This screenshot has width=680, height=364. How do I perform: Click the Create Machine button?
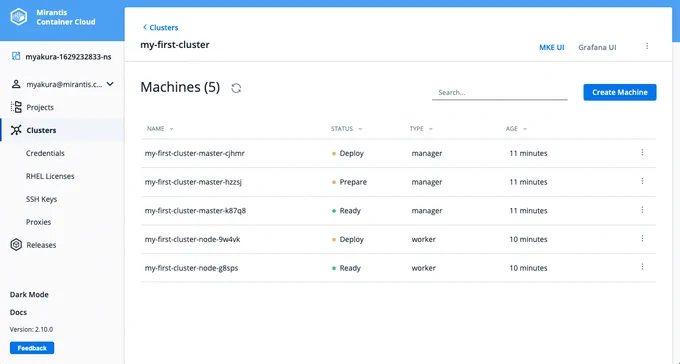pos(620,92)
